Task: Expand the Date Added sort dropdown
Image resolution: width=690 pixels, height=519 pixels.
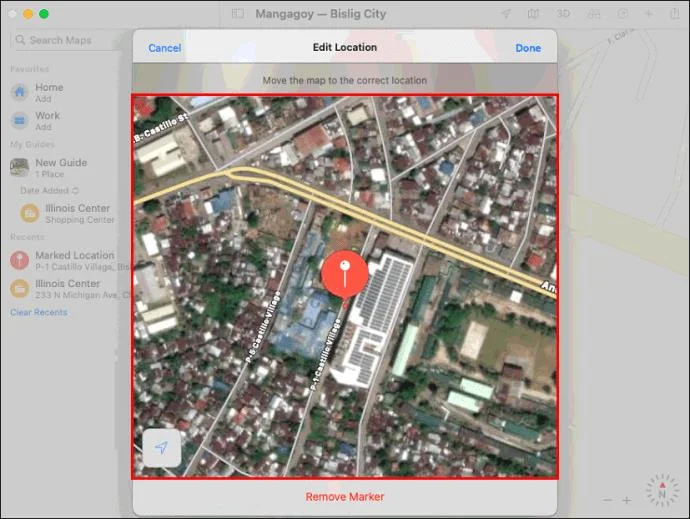Action: [x=49, y=191]
